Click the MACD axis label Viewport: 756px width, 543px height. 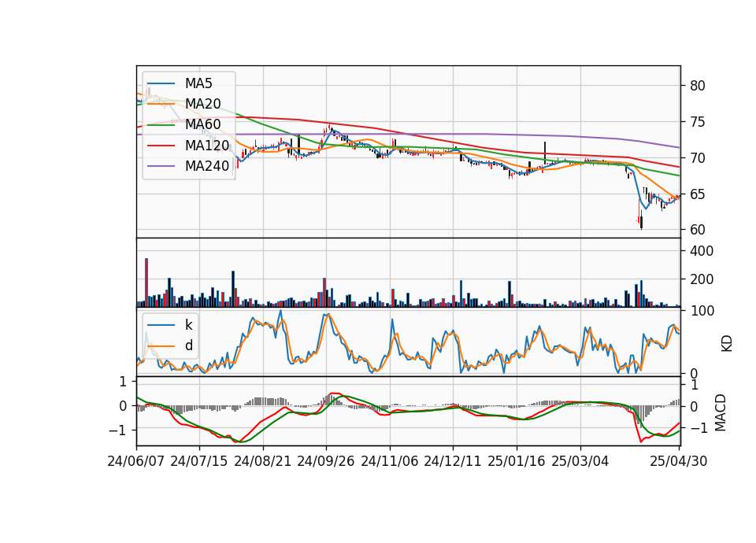click(x=721, y=412)
